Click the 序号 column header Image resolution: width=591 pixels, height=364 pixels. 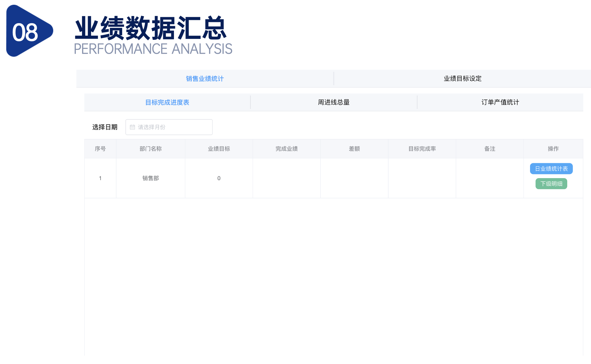coord(100,149)
